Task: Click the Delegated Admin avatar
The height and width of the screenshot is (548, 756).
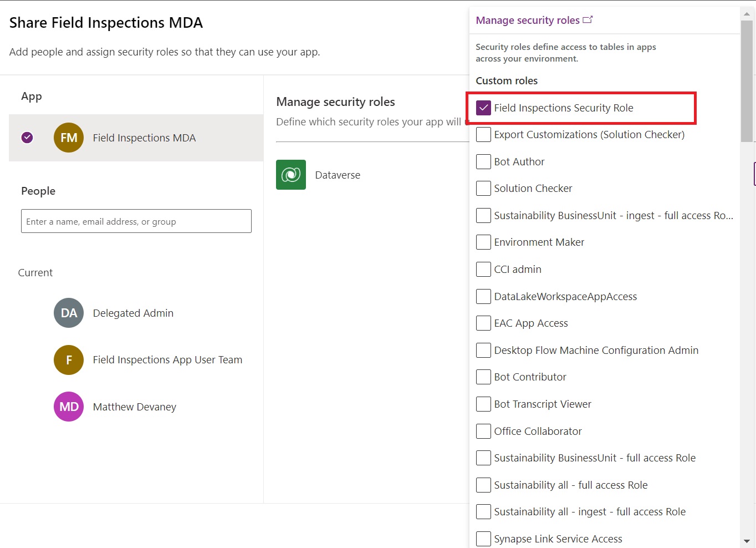Action: click(x=68, y=313)
